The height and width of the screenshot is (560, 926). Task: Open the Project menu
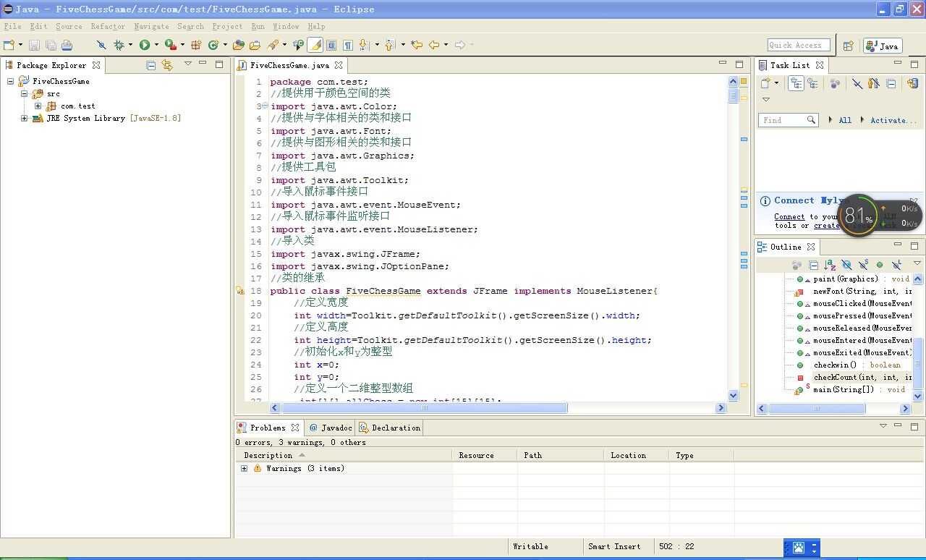[x=227, y=27]
